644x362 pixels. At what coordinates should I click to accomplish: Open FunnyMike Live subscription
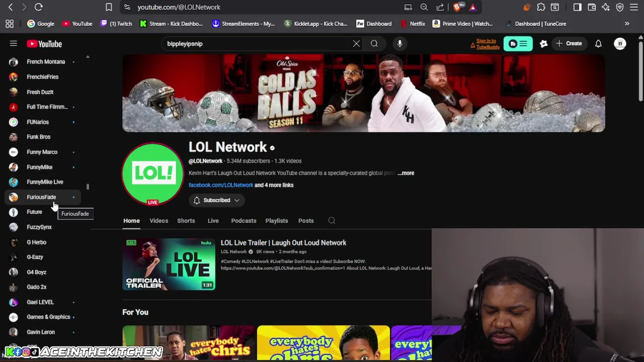click(45, 182)
